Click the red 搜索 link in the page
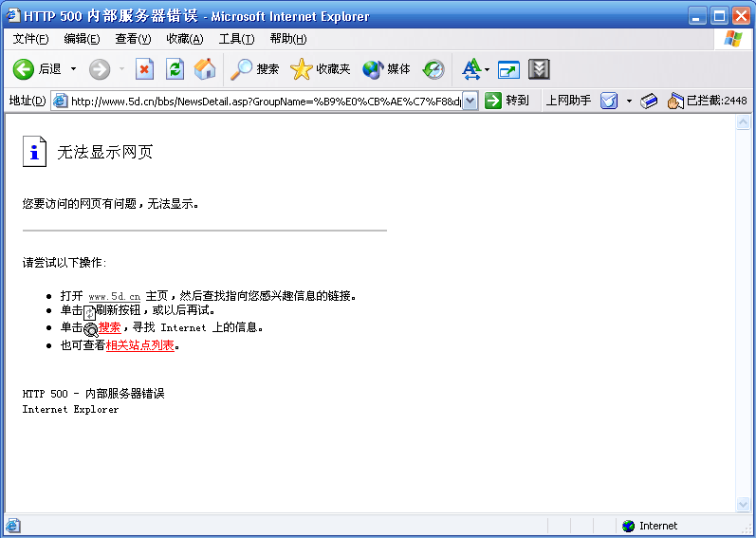This screenshot has height=538, width=756. click(x=109, y=327)
